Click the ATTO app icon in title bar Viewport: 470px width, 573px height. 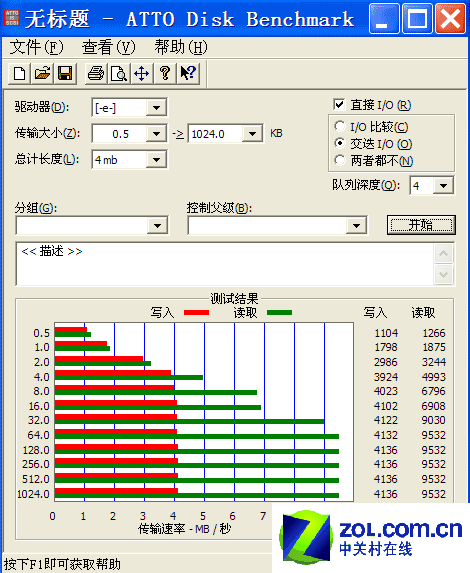click(12, 18)
